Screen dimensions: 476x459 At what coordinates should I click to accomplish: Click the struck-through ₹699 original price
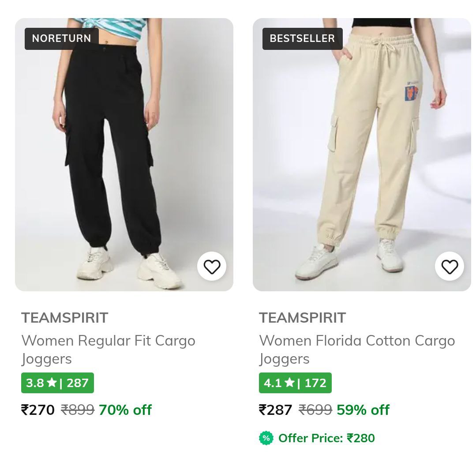pos(315,410)
